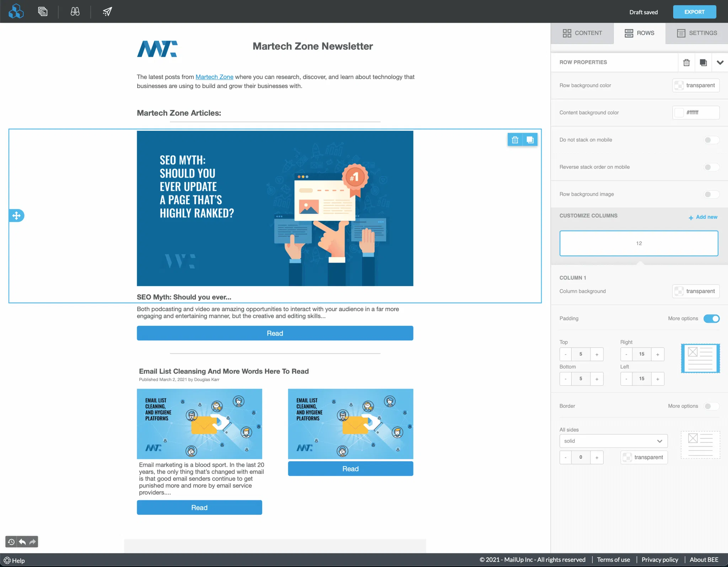Click the blue move handle on row
The height and width of the screenshot is (567, 728).
click(16, 215)
